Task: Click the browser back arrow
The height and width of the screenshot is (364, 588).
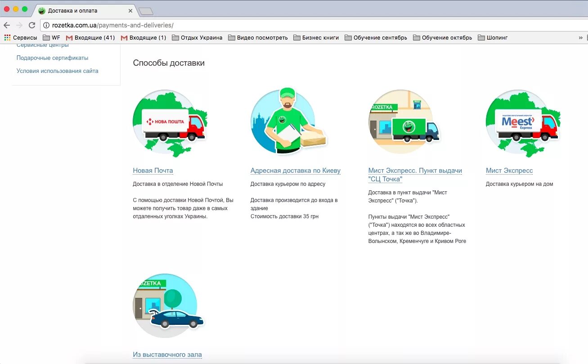Action: (7, 25)
